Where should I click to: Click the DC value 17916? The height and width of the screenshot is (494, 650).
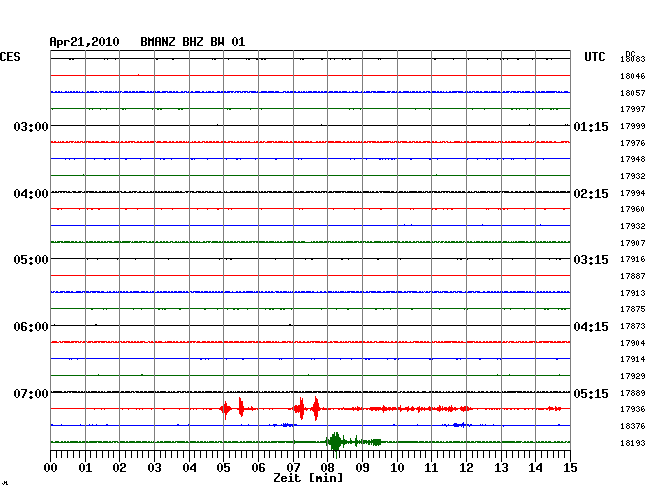[x=633, y=259]
